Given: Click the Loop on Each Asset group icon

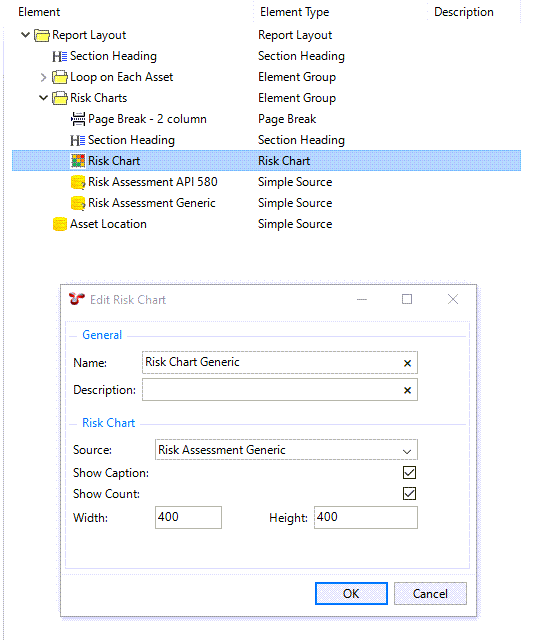Looking at the screenshot, I should (x=60, y=77).
